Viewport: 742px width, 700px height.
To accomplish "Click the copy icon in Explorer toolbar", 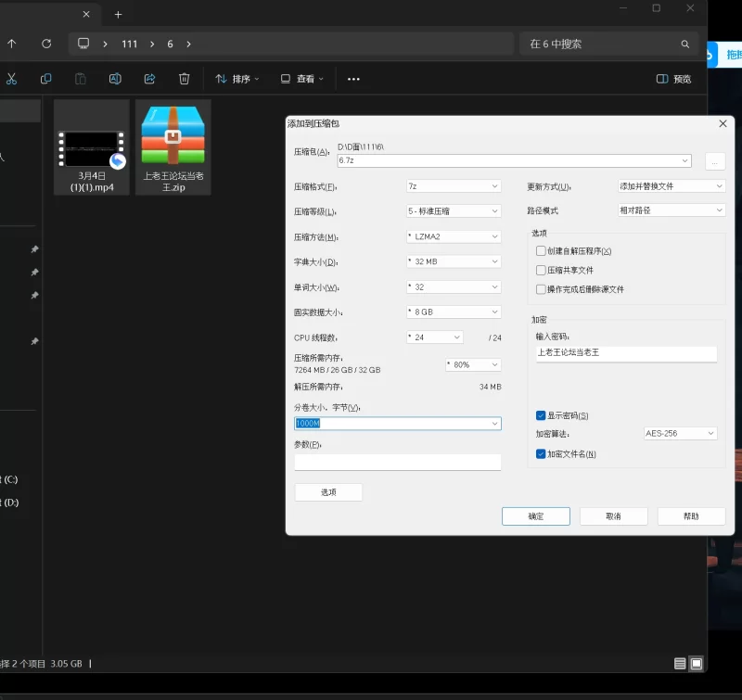I will (x=45, y=79).
